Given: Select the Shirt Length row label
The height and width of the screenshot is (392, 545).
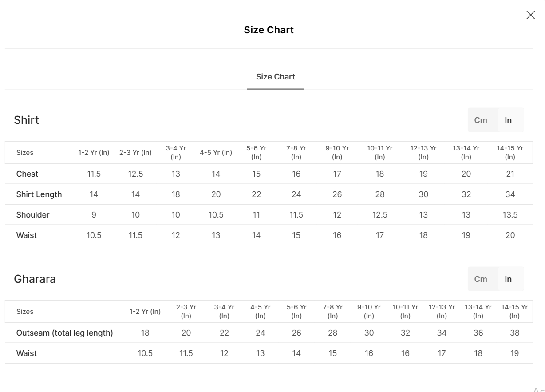Looking at the screenshot, I should [x=39, y=194].
